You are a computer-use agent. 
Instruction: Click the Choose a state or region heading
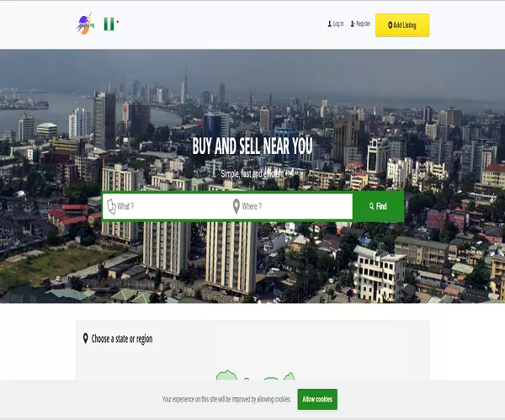pos(122,339)
